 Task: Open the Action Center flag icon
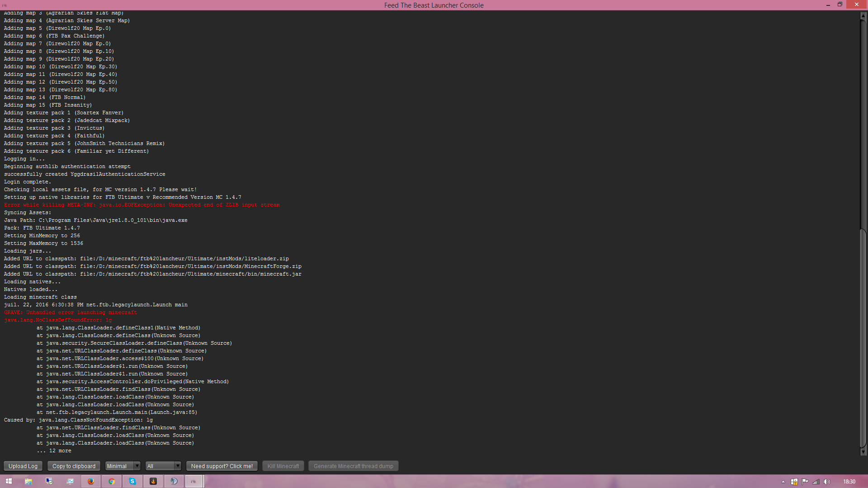[805, 482]
